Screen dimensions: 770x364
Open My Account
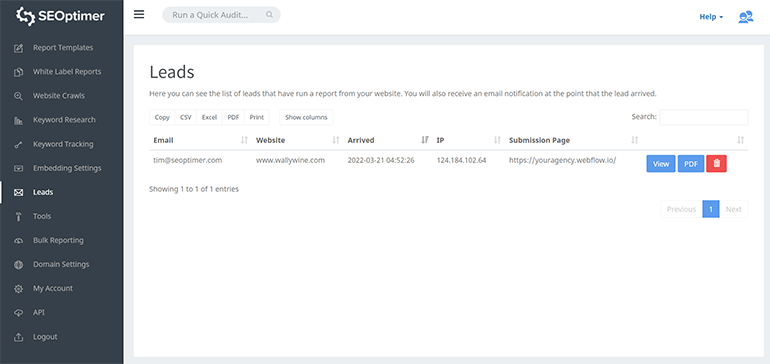coord(53,288)
